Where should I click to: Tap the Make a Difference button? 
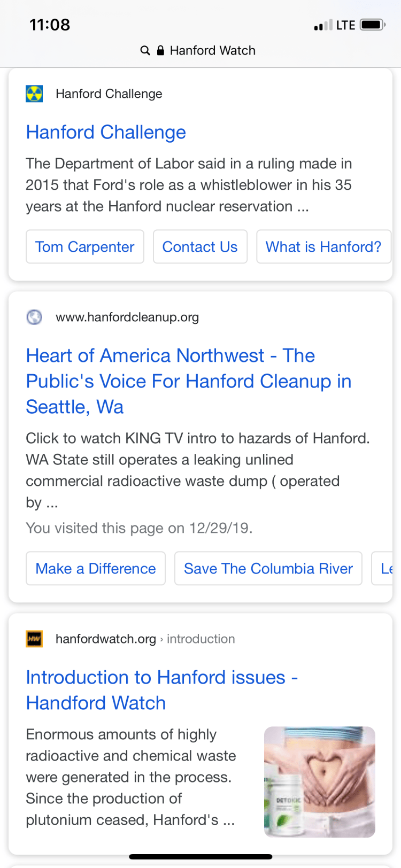[x=96, y=569]
